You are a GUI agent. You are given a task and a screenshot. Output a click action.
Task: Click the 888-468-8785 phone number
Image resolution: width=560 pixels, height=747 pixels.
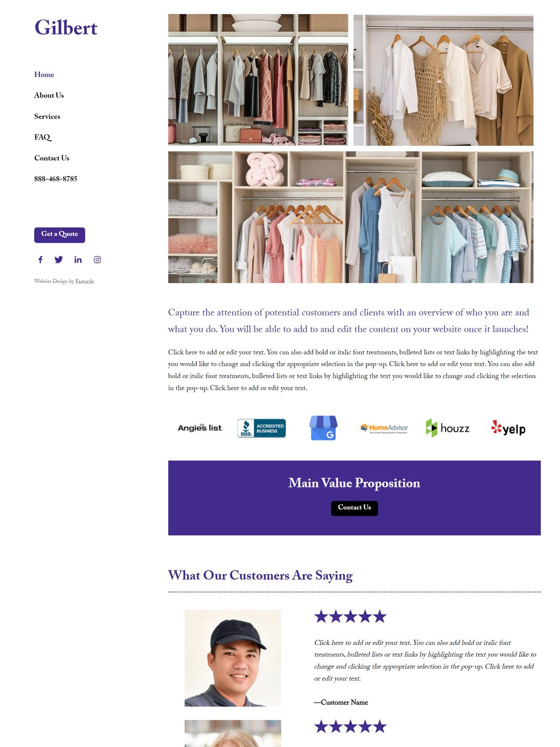pos(56,179)
